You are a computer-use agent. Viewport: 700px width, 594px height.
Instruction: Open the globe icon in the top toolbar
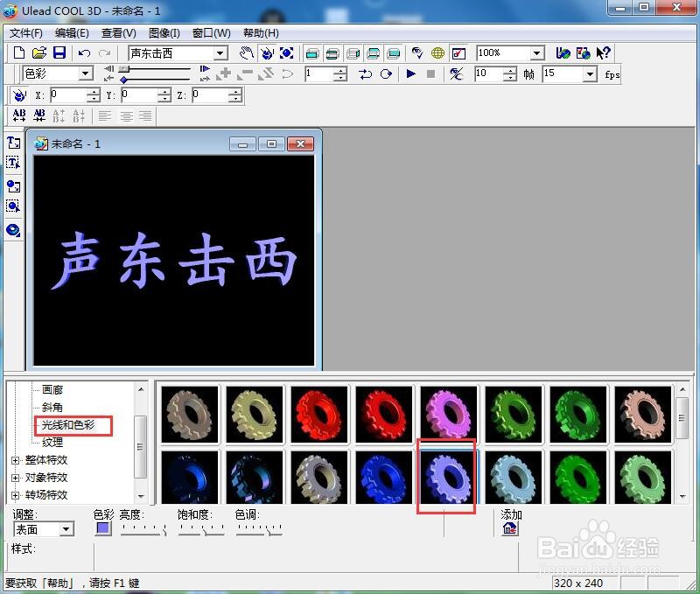click(x=438, y=53)
